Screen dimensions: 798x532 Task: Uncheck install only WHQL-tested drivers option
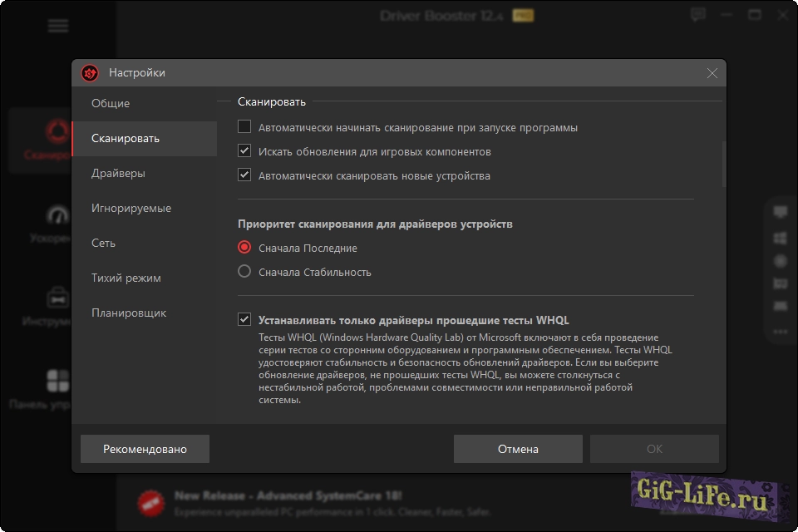pos(244,319)
